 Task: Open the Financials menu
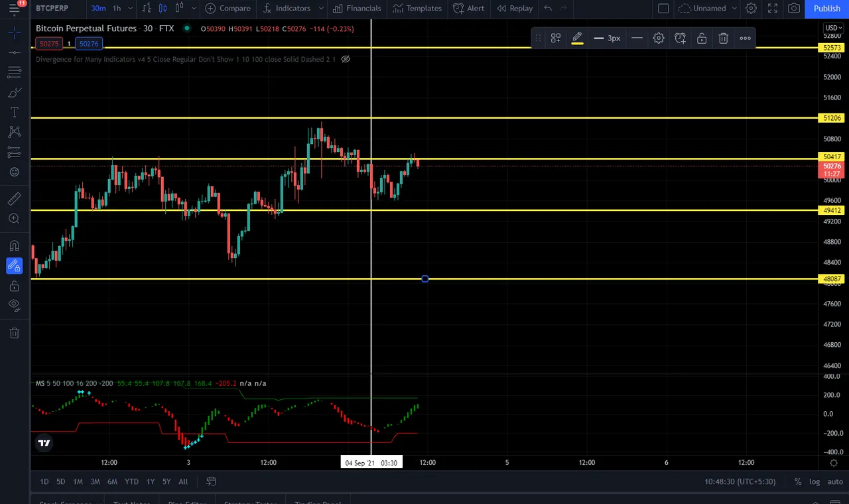357,9
